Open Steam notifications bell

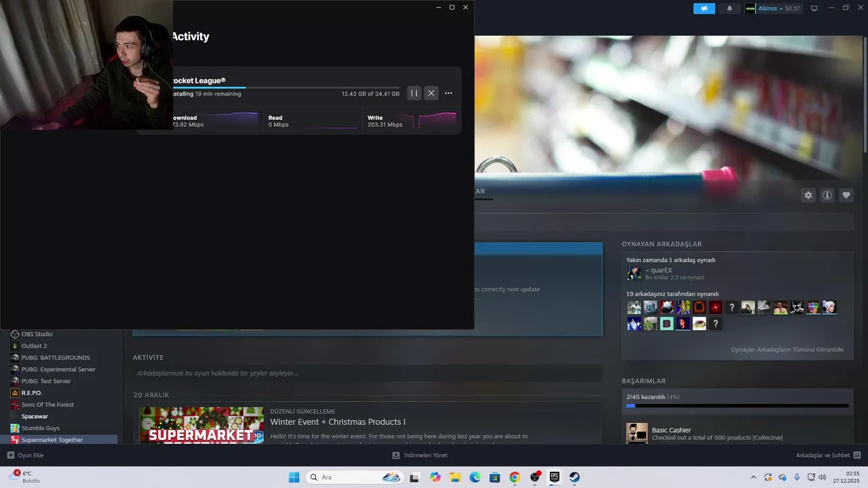730,8
